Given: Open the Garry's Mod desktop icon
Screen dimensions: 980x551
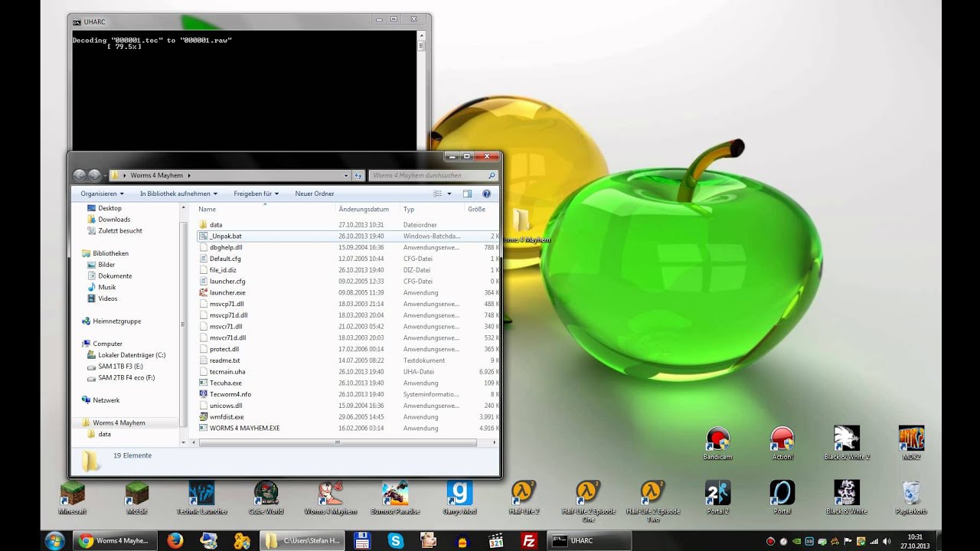Looking at the screenshot, I should tap(459, 498).
